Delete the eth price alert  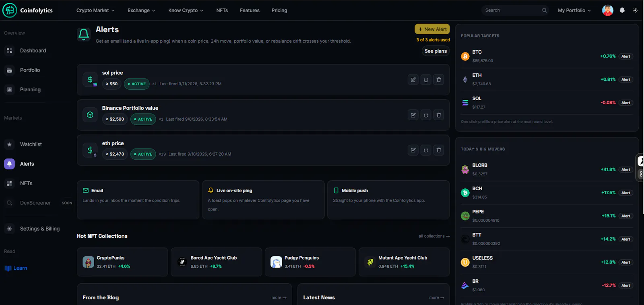[439, 150]
